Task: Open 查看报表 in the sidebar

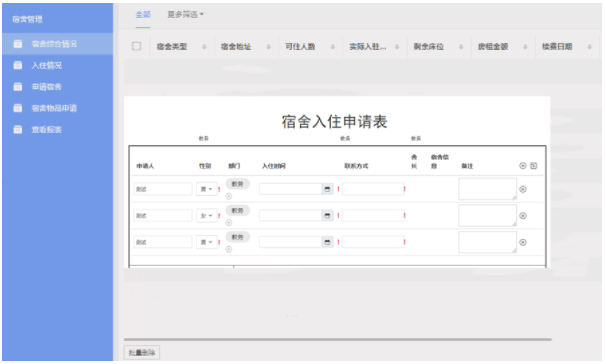Action: click(x=57, y=129)
